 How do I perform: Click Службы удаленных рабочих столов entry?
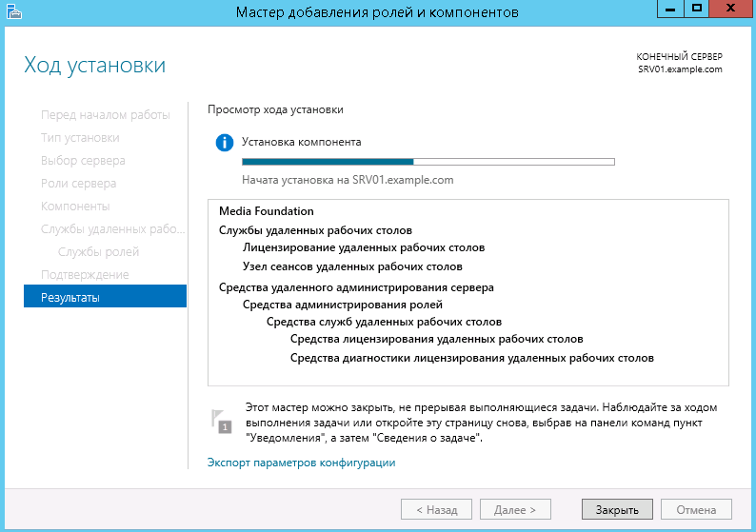315,230
